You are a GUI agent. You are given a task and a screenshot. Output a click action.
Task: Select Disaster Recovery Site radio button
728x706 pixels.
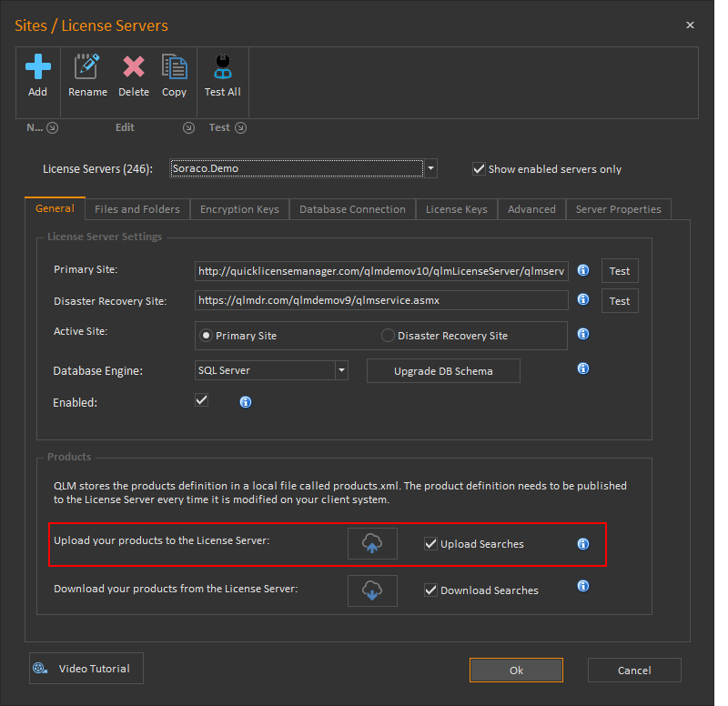pos(388,335)
